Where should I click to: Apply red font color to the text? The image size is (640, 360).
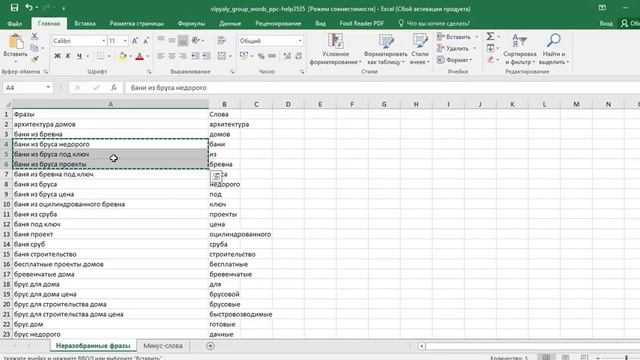140,56
